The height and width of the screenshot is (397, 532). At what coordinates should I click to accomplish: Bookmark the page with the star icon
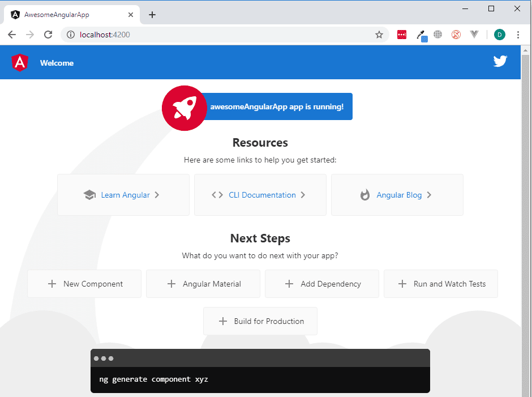[x=379, y=35]
